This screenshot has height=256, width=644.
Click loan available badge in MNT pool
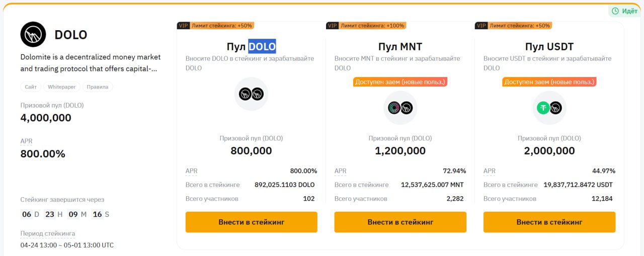tap(400, 81)
